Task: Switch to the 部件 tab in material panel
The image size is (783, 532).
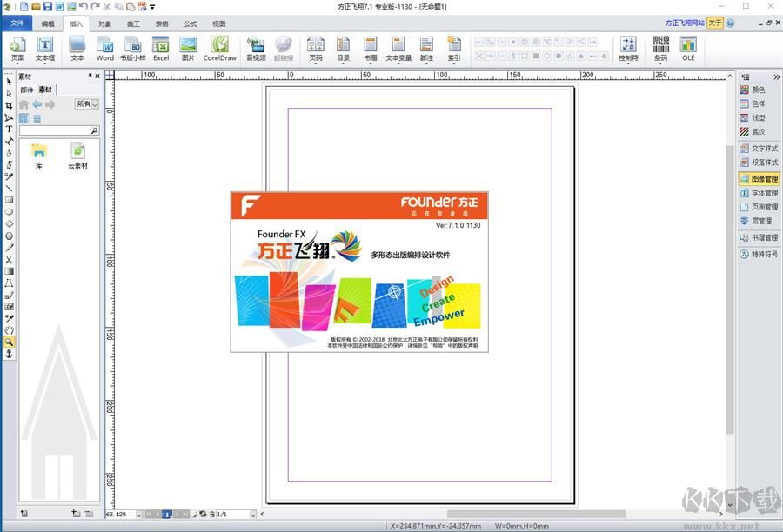Action: 26,90
